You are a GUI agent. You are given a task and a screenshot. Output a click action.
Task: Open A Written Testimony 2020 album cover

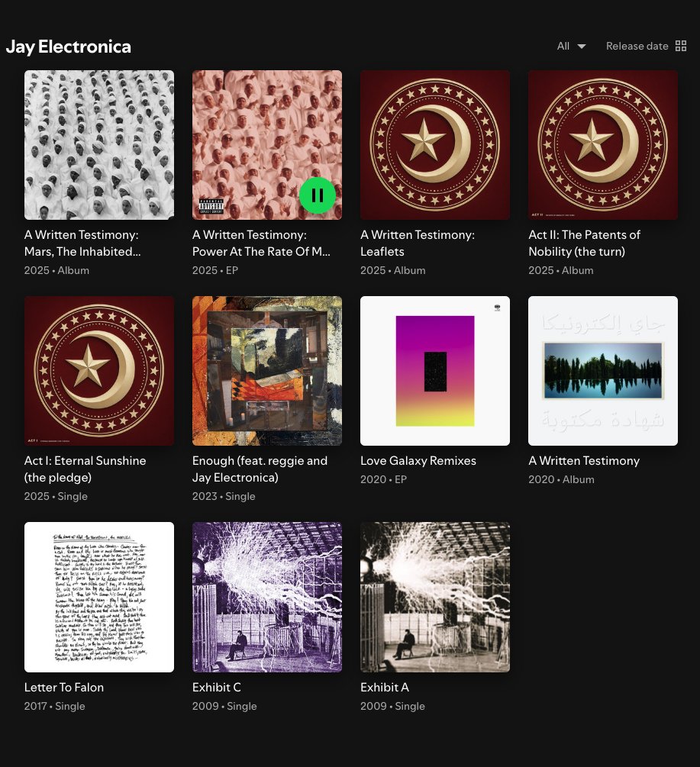tap(603, 371)
